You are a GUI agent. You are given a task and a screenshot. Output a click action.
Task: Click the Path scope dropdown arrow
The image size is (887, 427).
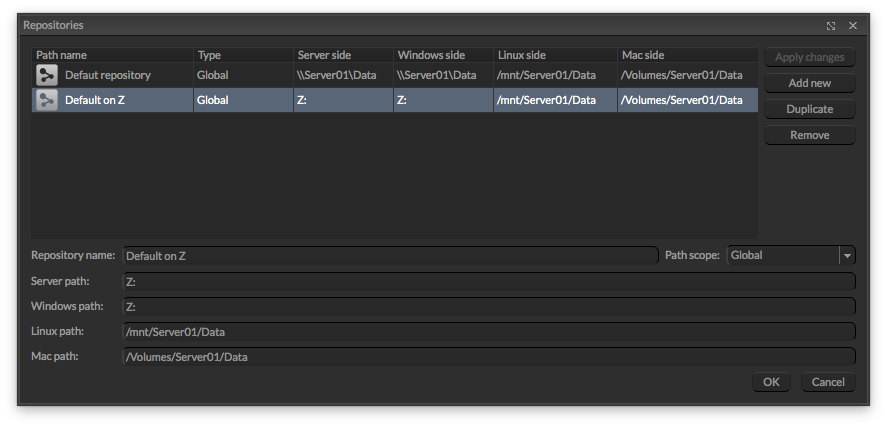click(847, 255)
